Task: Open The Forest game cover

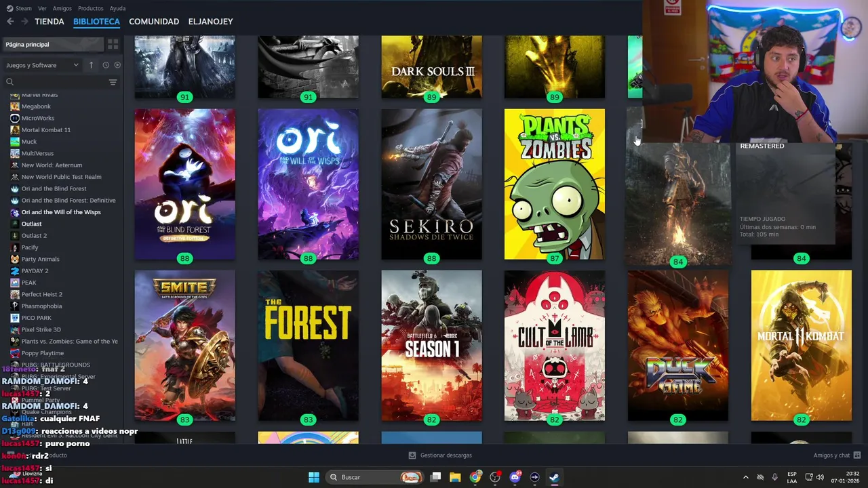Action: 308,346
